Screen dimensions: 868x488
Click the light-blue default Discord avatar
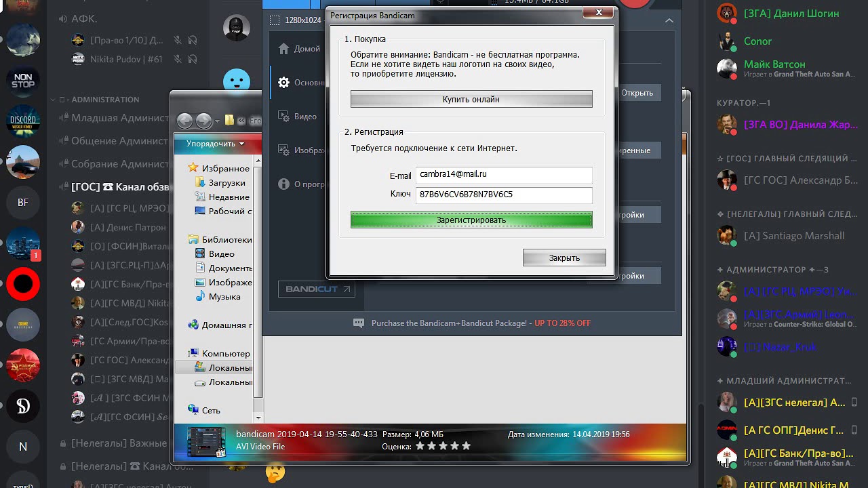tap(236, 81)
